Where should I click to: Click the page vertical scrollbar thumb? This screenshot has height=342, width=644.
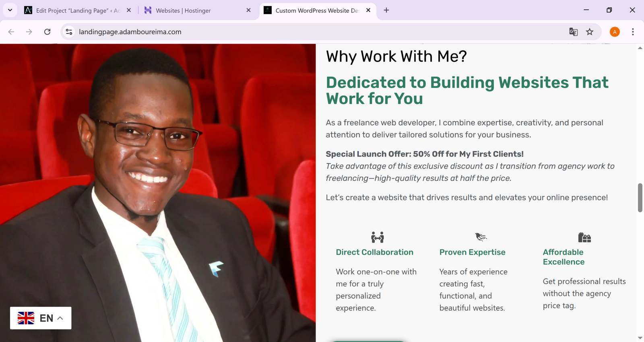coord(640,198)
